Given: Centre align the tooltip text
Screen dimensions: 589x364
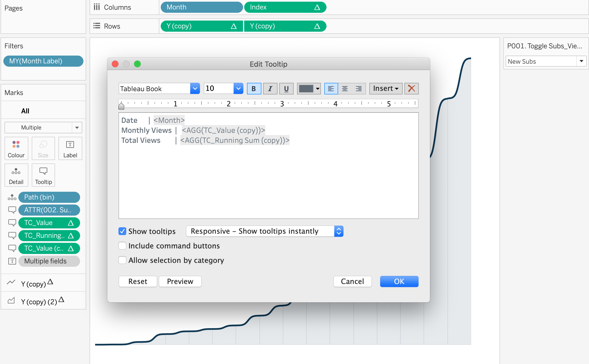Looking at the screenshot, I should point(345,89).
